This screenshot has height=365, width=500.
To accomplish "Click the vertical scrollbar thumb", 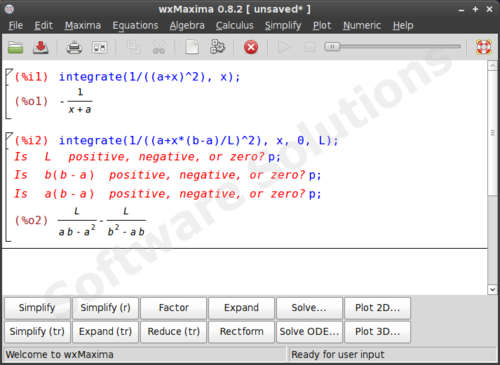I will [492, 133].
